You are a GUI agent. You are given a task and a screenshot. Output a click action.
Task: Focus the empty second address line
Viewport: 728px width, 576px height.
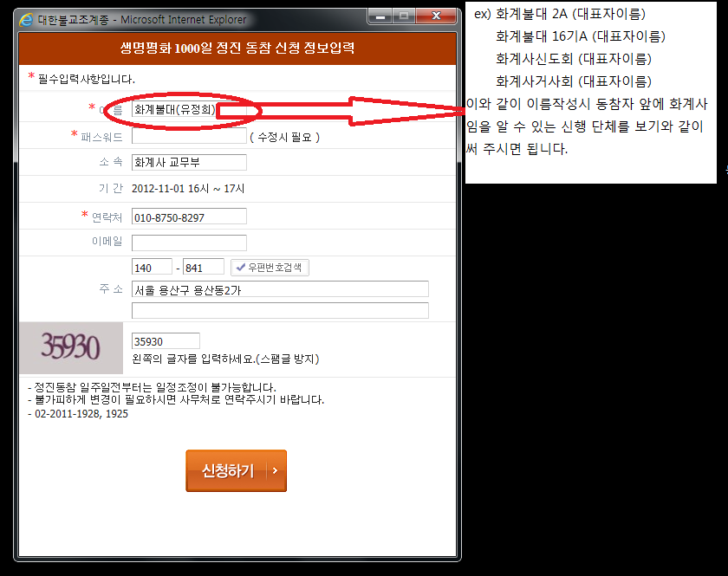click(280, 310)
